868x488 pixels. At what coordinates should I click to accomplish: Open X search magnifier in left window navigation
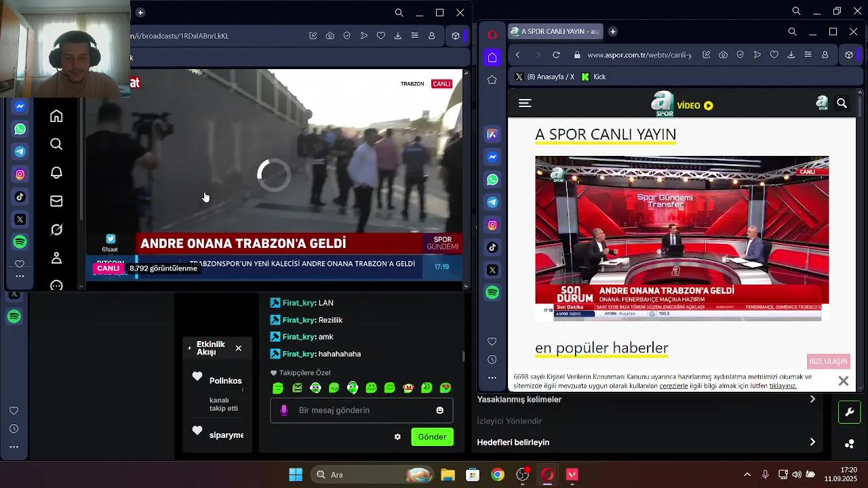coord(56,144)
